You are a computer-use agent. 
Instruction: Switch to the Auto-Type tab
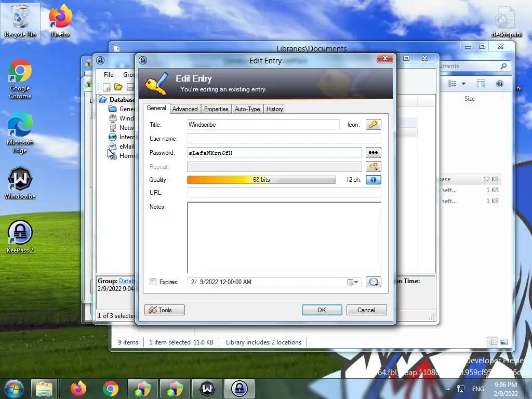(x=247, y=109)
